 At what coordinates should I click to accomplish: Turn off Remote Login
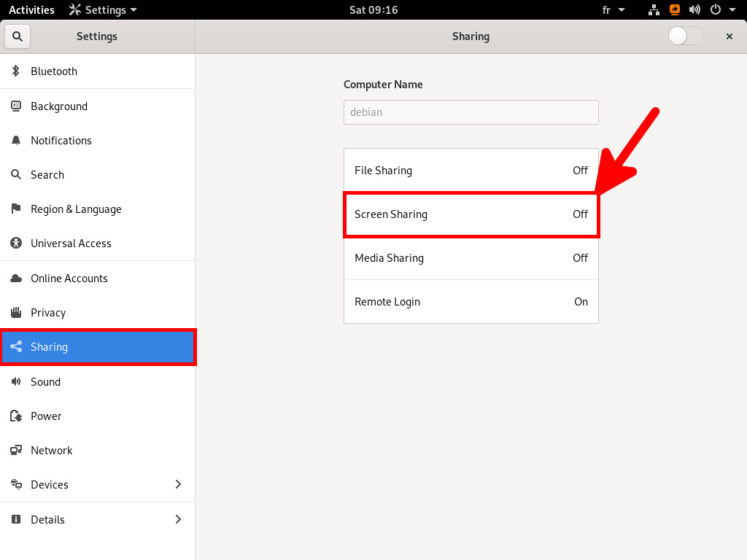tap(471, 301)
